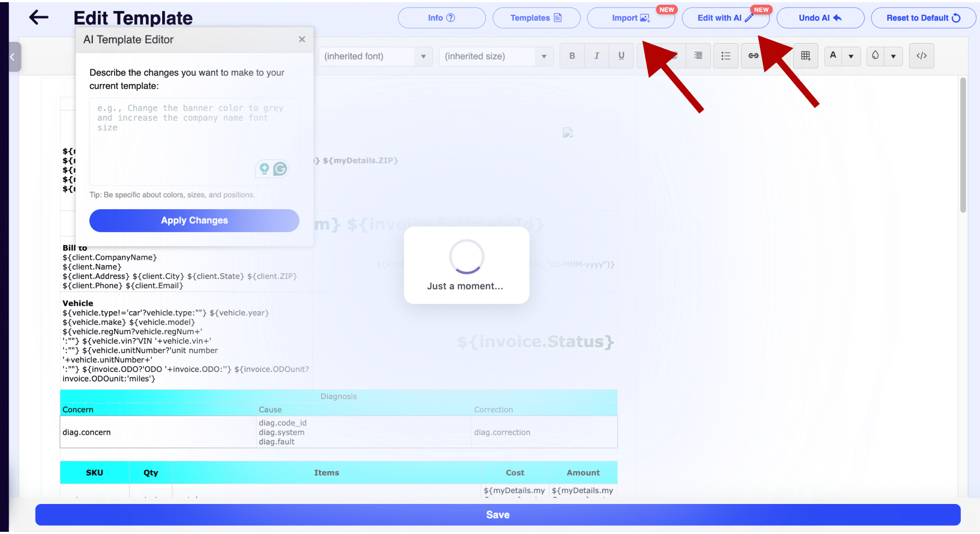Viewport: 980px width, 534px height.
Task: Apply background color droplet icon
Action: (875, 56)
